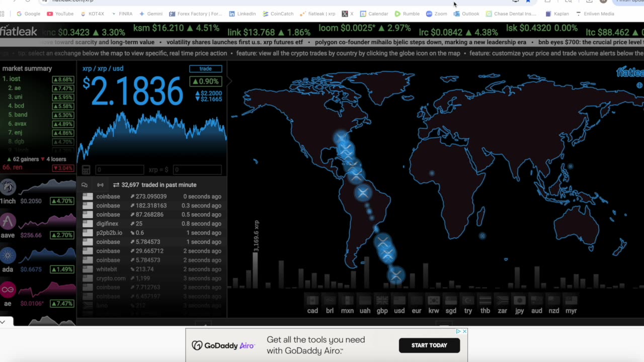
Task: Select the jpy currency flag
Action: point(519,300)
